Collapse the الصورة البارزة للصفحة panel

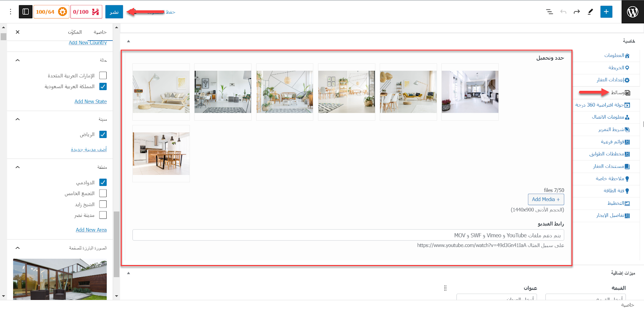click(x=18, y=248)
